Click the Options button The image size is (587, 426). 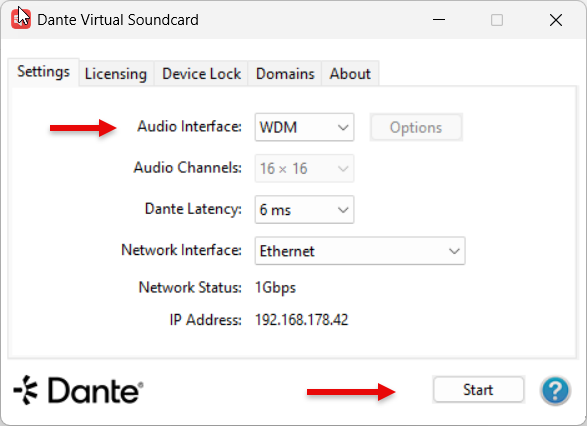click(x=416, y=127)
